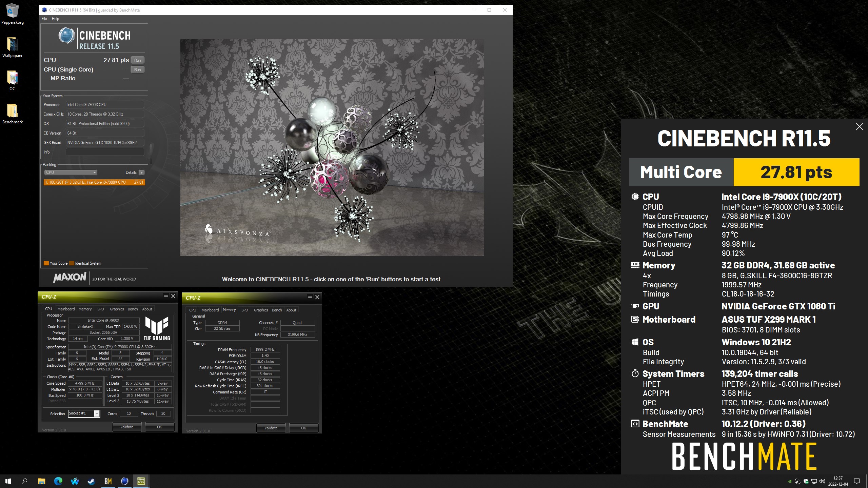This screenshot has height=488, width=868.
Task: Click the Windows Start button
Action: pos(8,481)
